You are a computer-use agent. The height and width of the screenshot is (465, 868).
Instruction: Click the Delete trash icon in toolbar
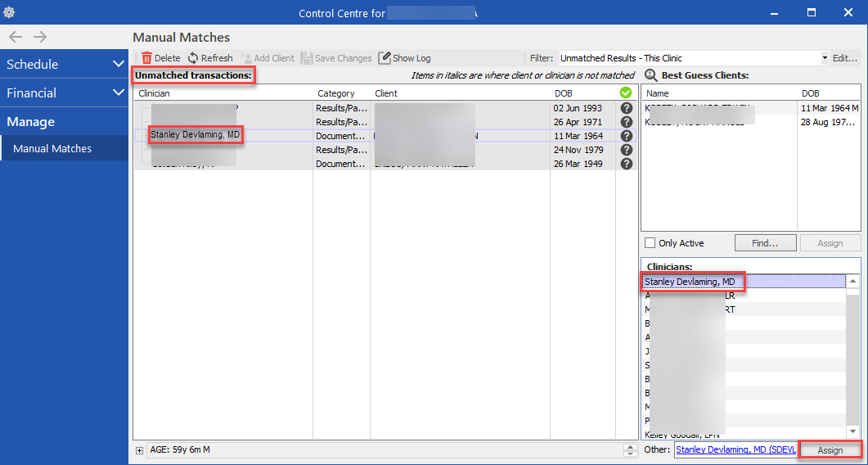point(147,58)
